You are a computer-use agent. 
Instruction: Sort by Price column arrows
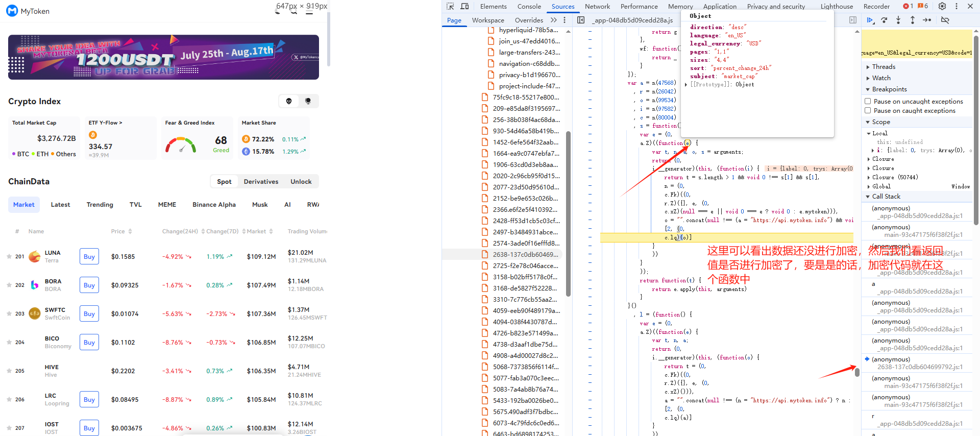(x=130, y=231)
